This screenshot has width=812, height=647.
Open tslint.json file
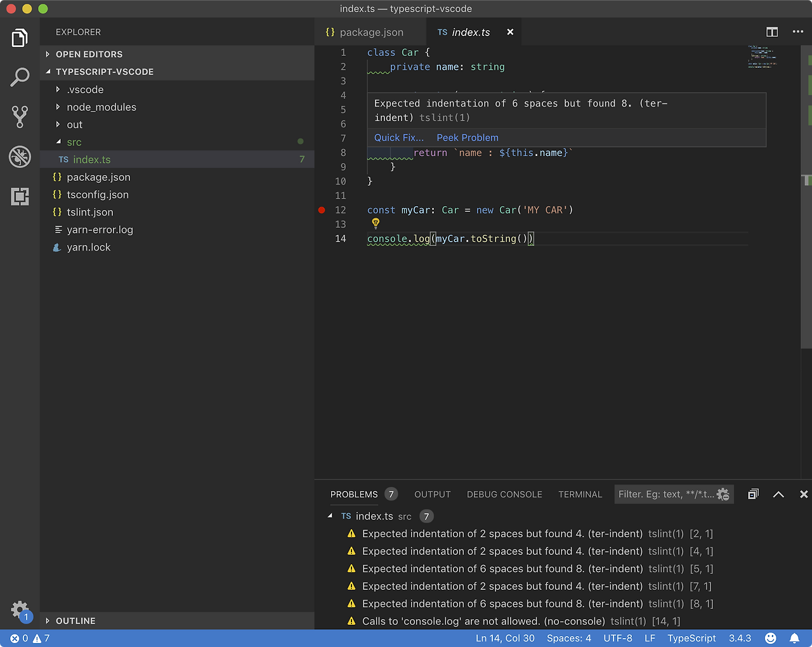point(177,212)
